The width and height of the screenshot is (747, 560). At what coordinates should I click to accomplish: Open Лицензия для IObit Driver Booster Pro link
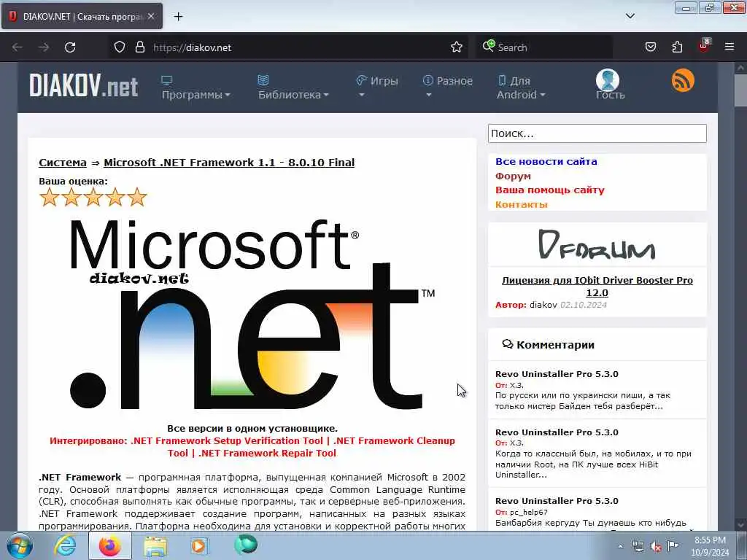597,286
